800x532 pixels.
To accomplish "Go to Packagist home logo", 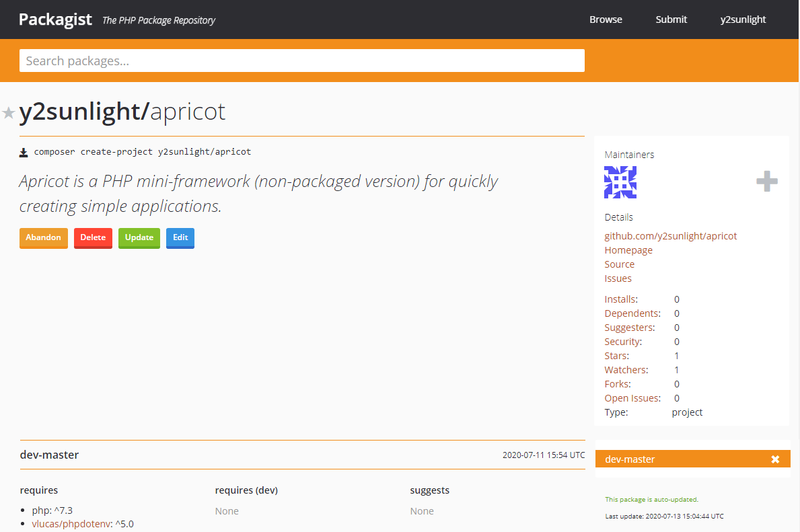I will [x=55, y=20].
